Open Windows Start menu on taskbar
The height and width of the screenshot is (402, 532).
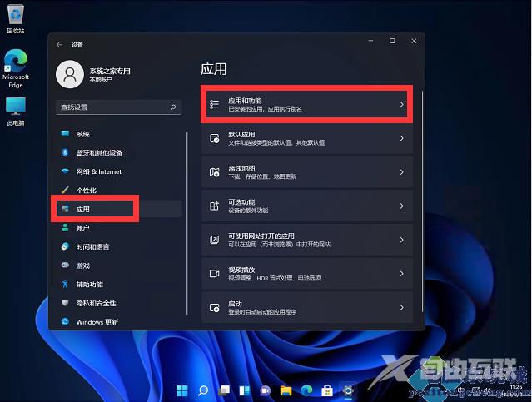[x=182, y=391]
